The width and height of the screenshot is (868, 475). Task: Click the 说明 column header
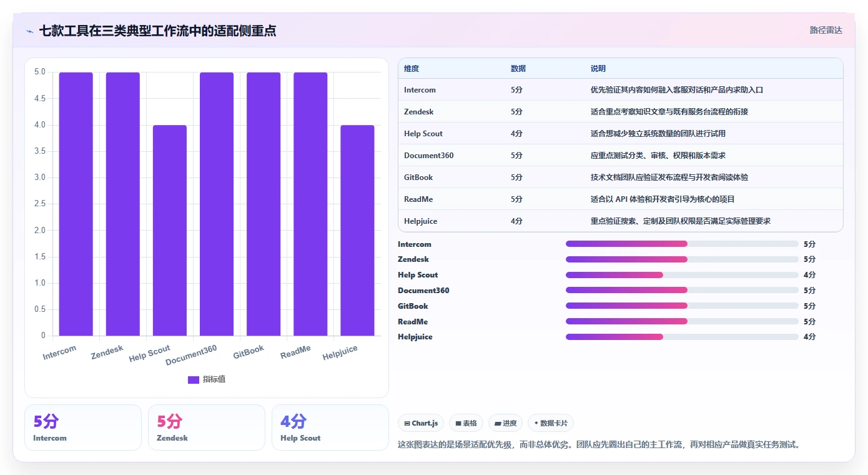598,69
